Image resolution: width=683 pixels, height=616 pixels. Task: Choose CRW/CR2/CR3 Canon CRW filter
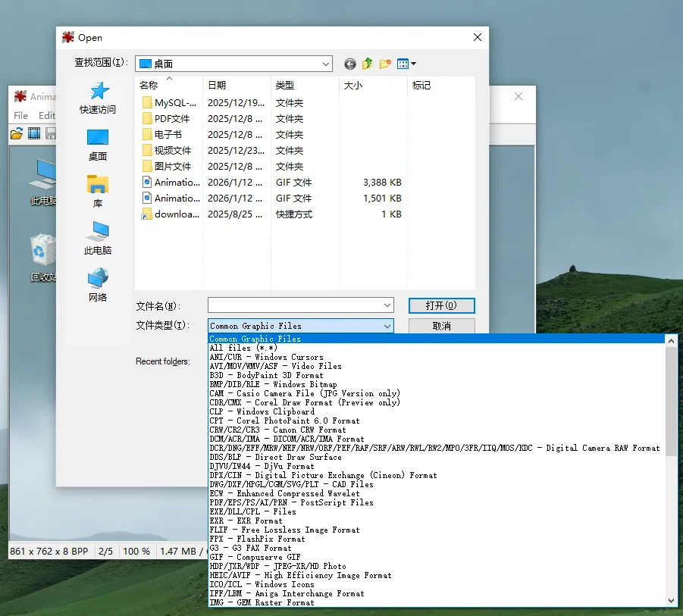(437, 430)
